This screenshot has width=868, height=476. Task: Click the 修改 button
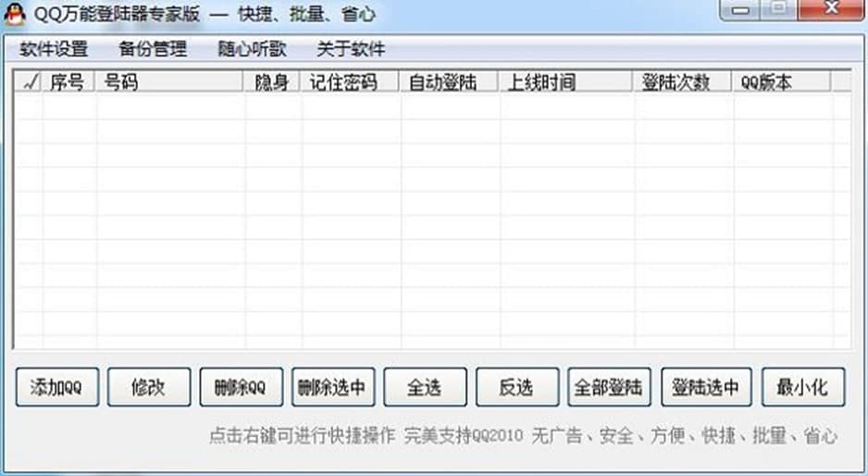click(x=149, y=387)
